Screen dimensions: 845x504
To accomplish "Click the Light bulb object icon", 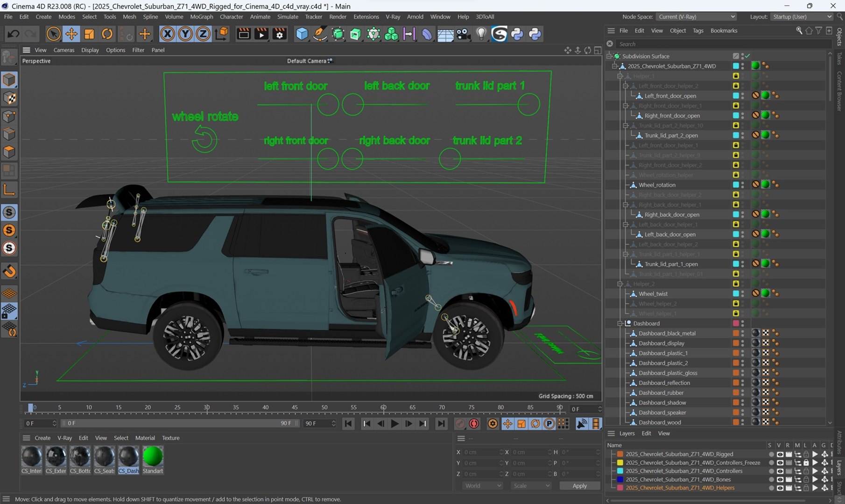I will [481, 34].
